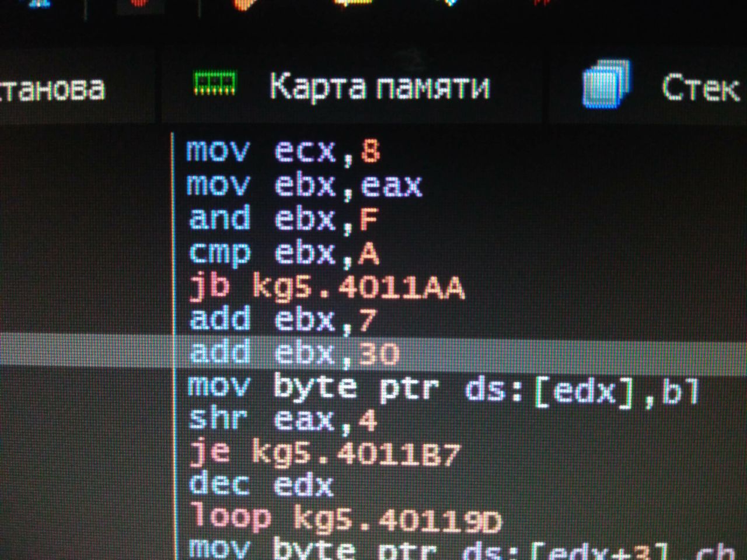Select the line dec edx

tap(261, 485)
